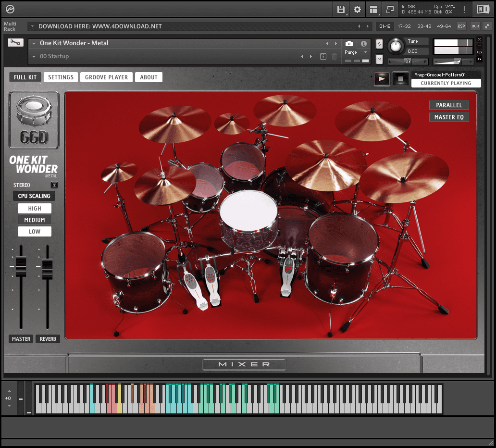Open the Kontakt logo menu
Image resolution: width=496 pixels, height=448 pixels.
pyautogui.click(x=10, y=10)
